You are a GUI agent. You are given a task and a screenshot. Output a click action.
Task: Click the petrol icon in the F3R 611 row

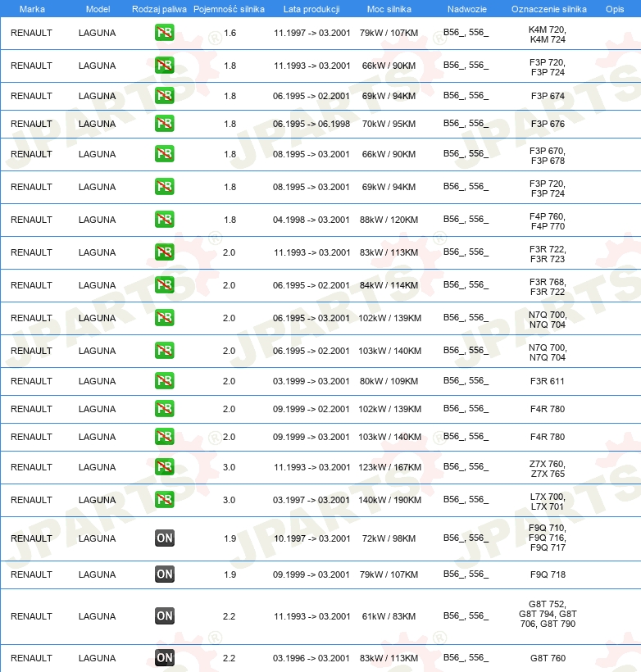point(164,380)
